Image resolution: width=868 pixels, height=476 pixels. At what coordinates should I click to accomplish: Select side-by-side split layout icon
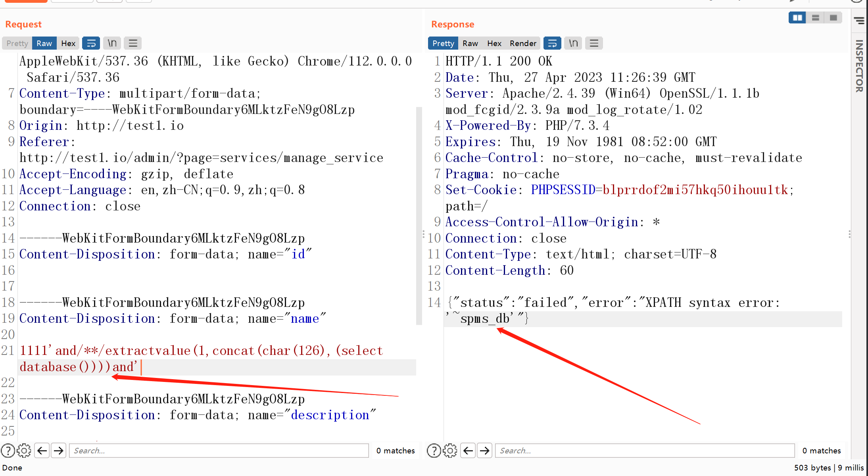click(797, 18)
